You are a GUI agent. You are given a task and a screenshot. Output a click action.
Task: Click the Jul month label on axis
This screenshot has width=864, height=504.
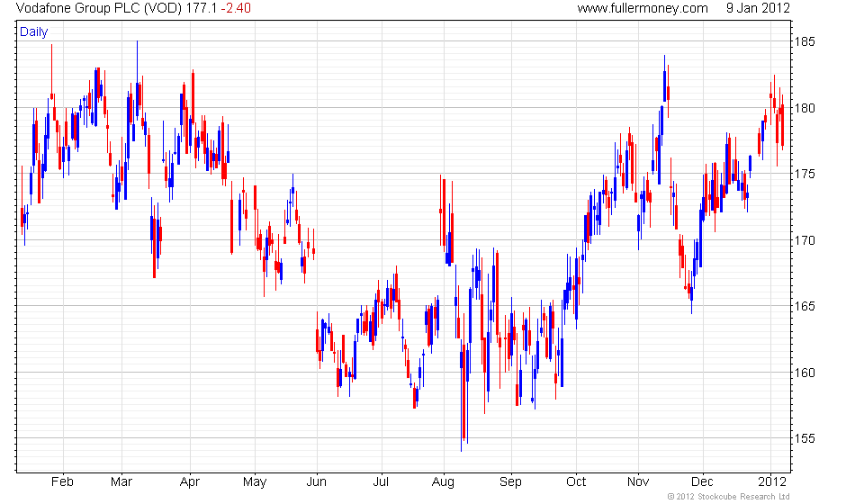tap(381, 482)
